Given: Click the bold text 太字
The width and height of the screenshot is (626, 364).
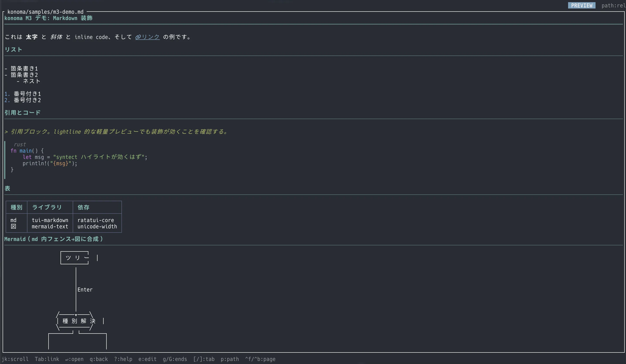Looking at the screenshot, I should tap(32, 37).
